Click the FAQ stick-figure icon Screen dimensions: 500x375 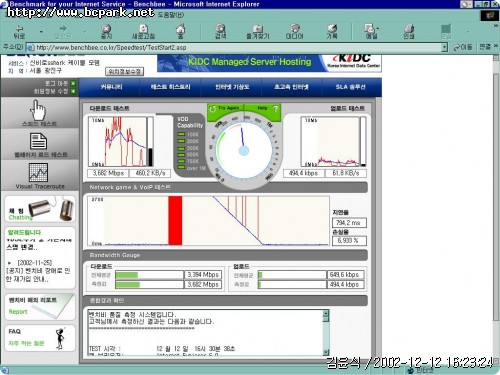click(x=60, y=338)
